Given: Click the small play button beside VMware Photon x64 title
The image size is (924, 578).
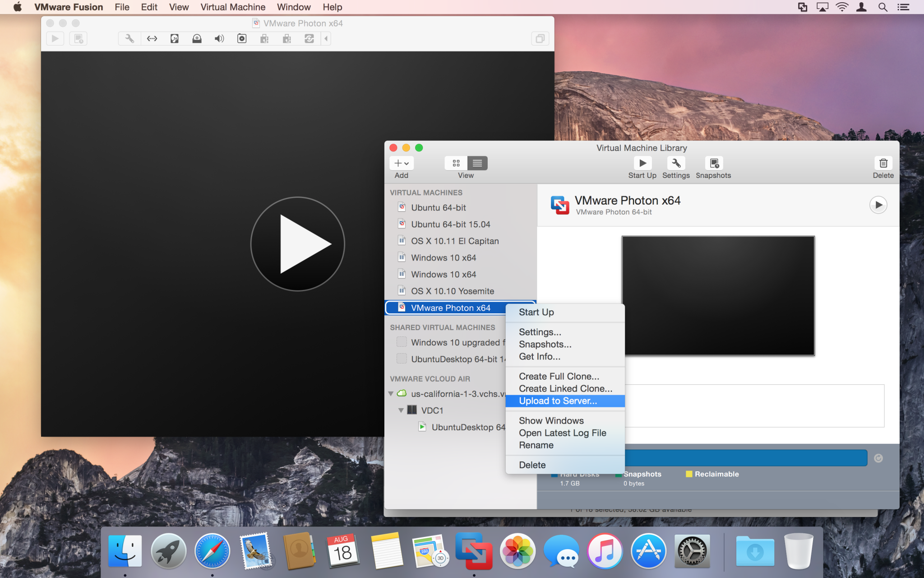Looking at the screenshot, I should pos(878,205).
